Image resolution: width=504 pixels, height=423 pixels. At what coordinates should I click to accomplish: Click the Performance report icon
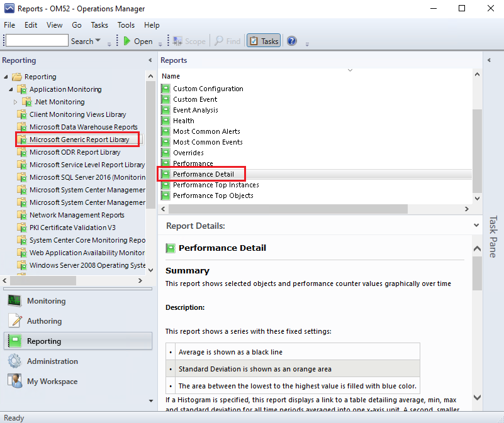(165, 163)
